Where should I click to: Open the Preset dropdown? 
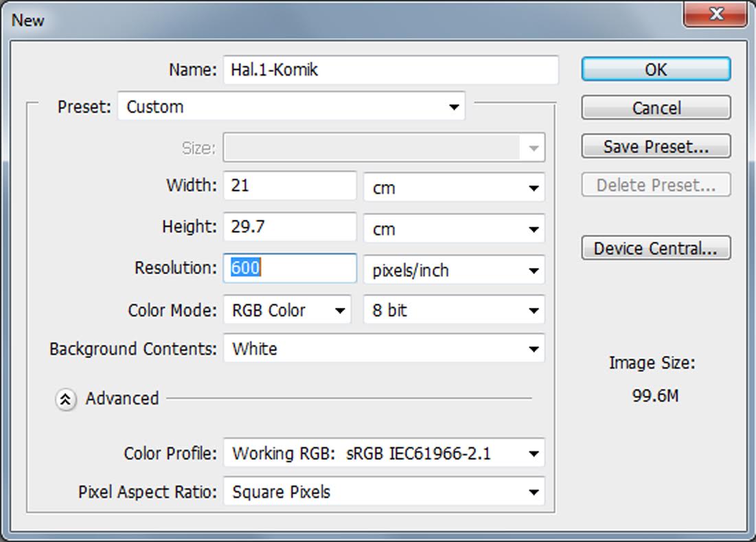click(291, 107)
